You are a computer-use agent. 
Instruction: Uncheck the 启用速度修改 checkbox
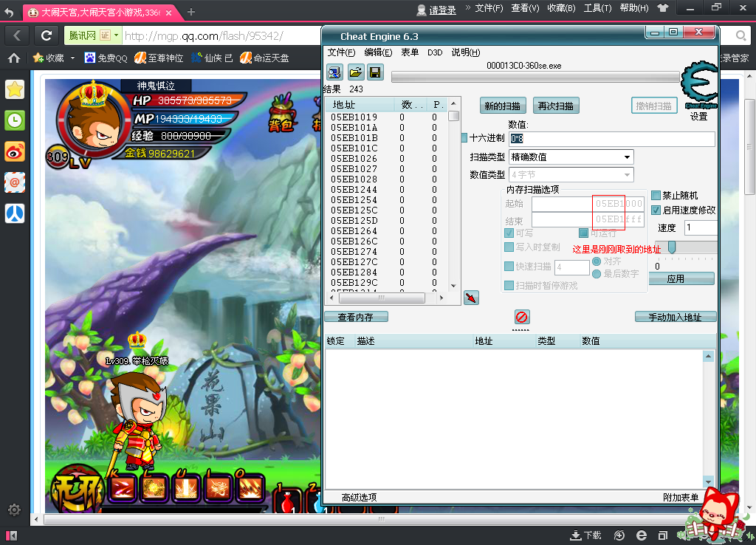click(656, 210)
